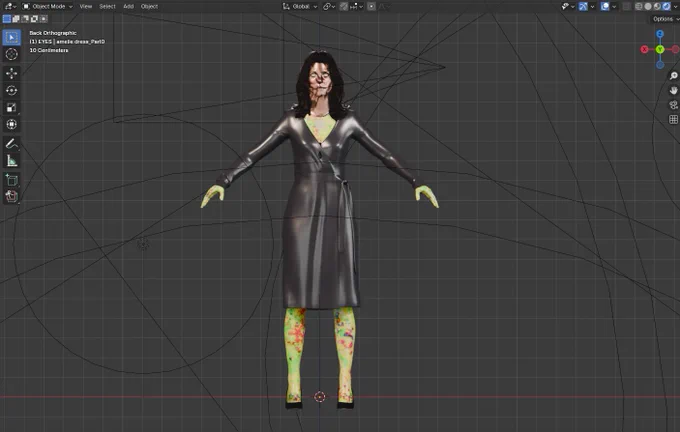
Task: Activate the Annotate tool
Action: tap(11, 144)
